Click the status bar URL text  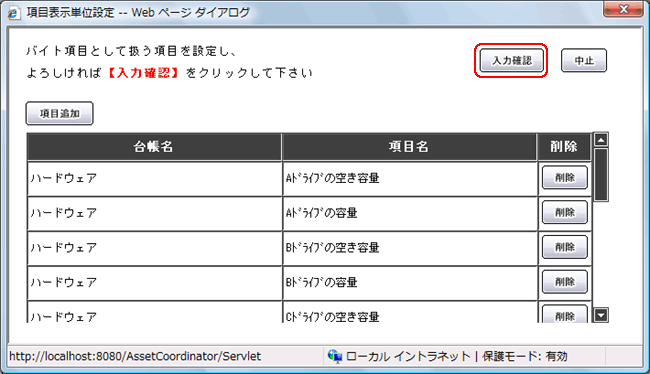point(135,356)
